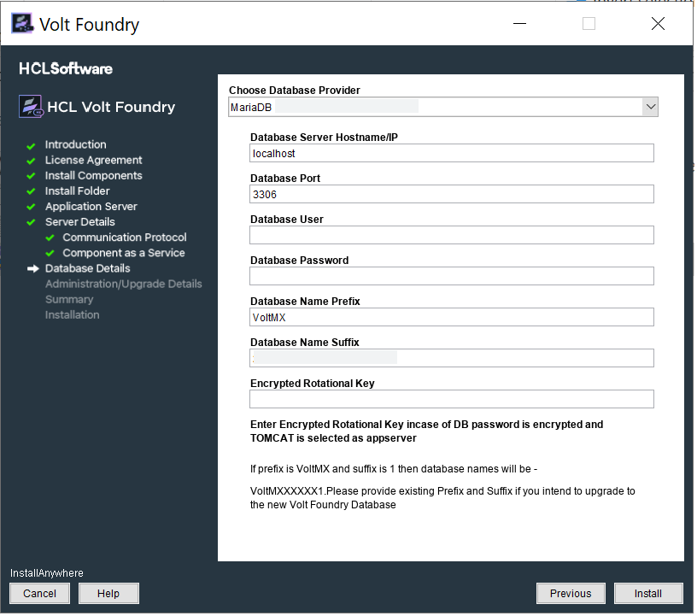Cancel the installation wizard
The width and height of the screenshot is (697, 616).
tap(40, 594)
